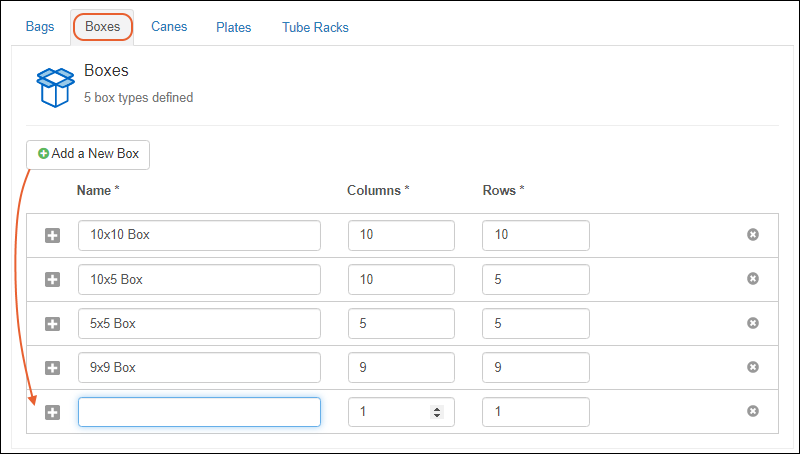Delete the 10x5 Box entry
The width and height of the screenshot is (800, 454).
pos(753,279)
